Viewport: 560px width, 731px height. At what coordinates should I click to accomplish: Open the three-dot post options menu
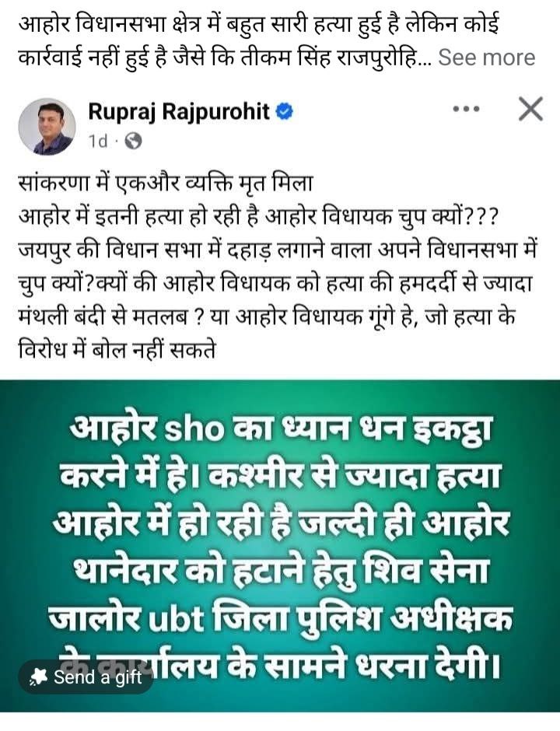[466, 110]
